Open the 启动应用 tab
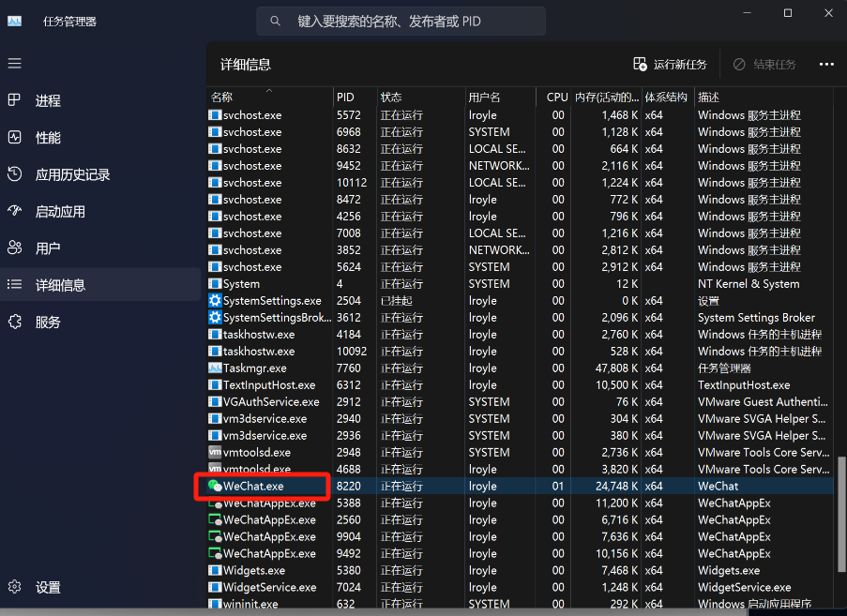The image size is (847, 616). (x=100, y=211)
